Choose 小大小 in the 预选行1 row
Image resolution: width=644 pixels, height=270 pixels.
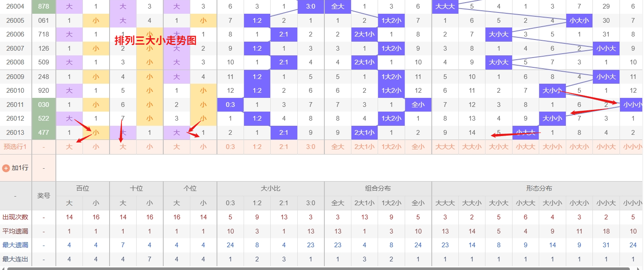coord(579,147)
